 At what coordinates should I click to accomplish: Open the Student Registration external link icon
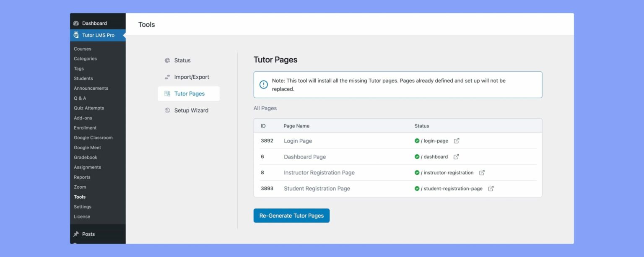491,188
